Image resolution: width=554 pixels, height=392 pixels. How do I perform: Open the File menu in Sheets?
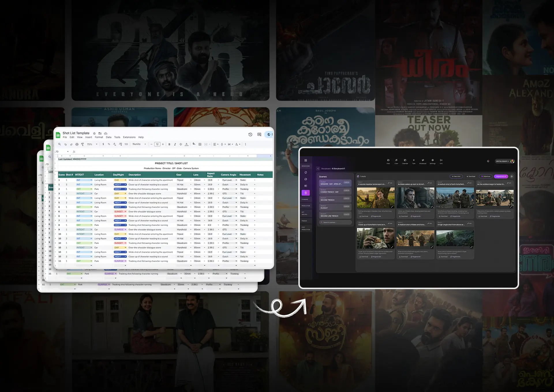[65, 137]
